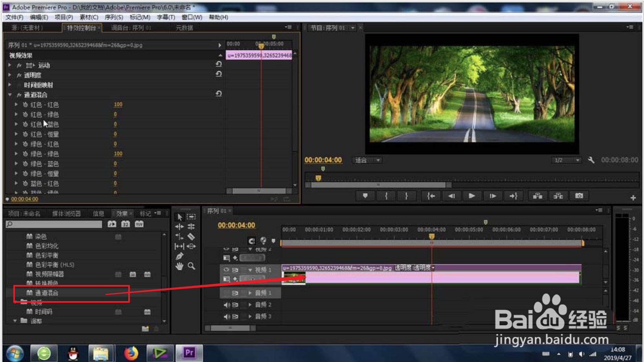Open the 适合 zoom level dropdown
This screenshot has height=362, width=644.
[x=367, y=160]
